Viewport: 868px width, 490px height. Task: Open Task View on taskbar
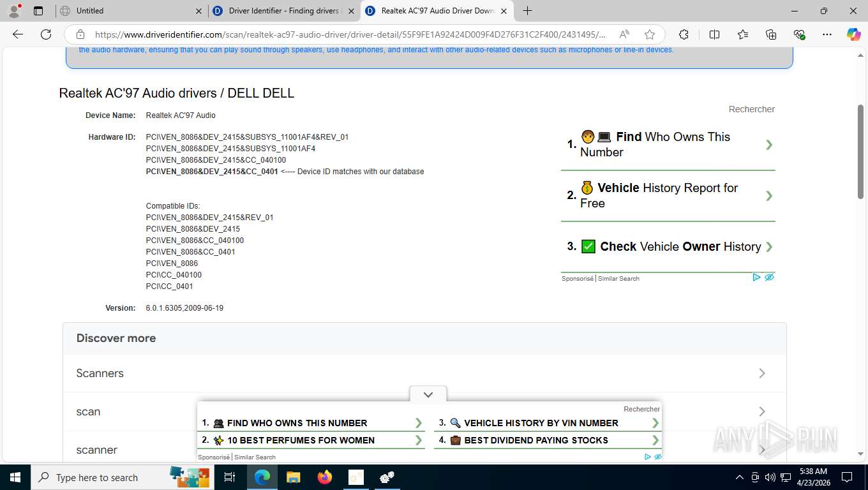point(230,477)
